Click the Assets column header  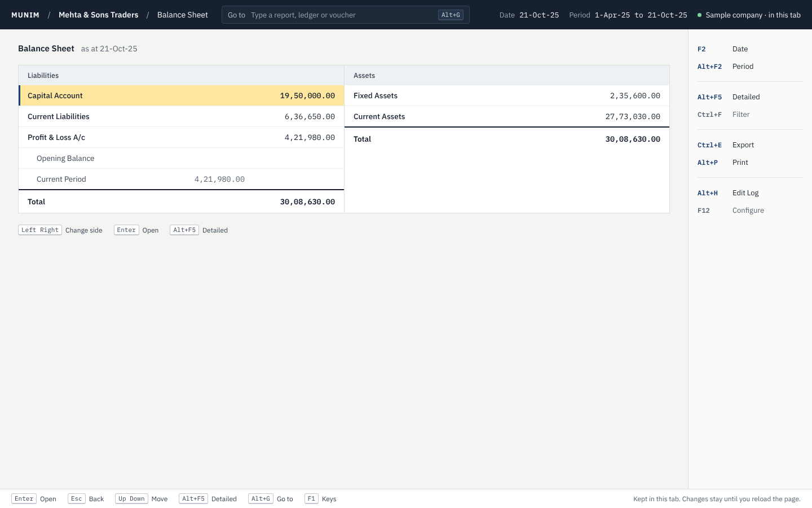coord(507,75)
